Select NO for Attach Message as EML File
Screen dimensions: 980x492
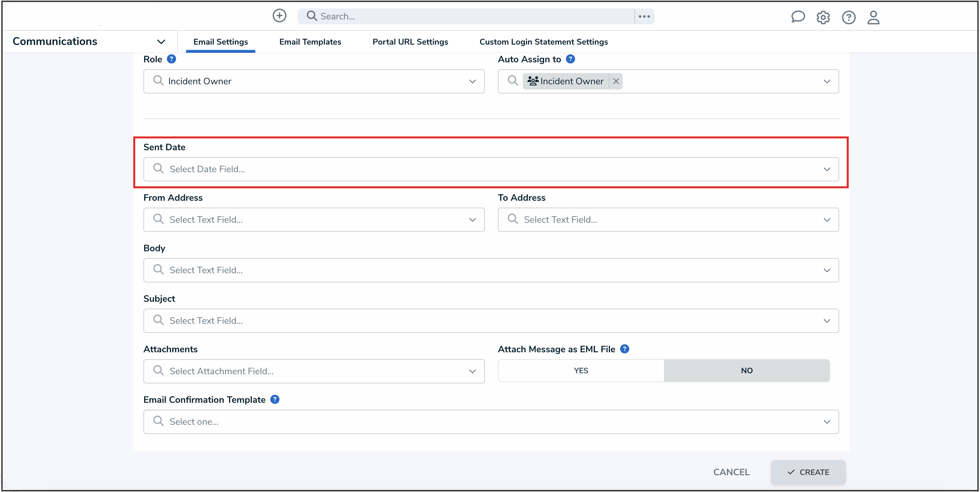tap(747, 370)
